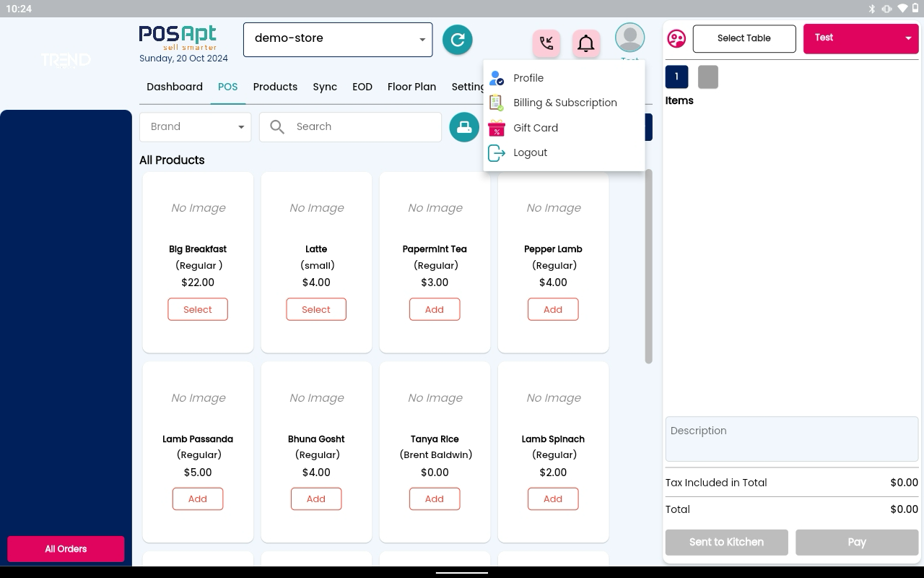The height and width of the screenshot is (578, 924).
Task: Select order tab number 1
Action: click(x=676, y=77)
